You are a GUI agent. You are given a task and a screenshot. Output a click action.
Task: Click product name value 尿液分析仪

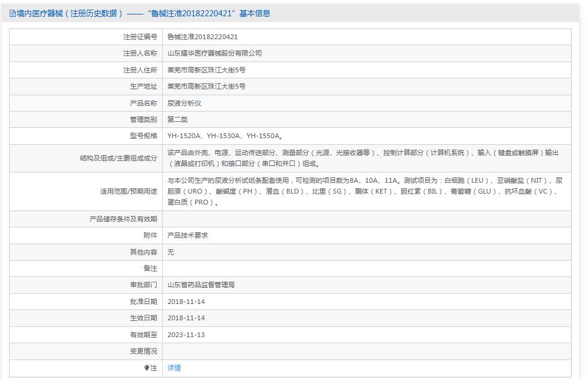click(x=184, y=103)
